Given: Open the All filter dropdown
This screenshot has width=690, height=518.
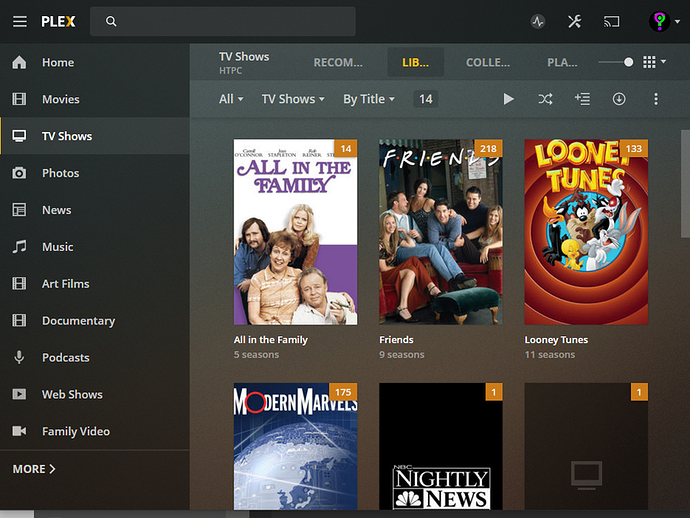Looking at the screenshot, I should (x=231, y=99).
